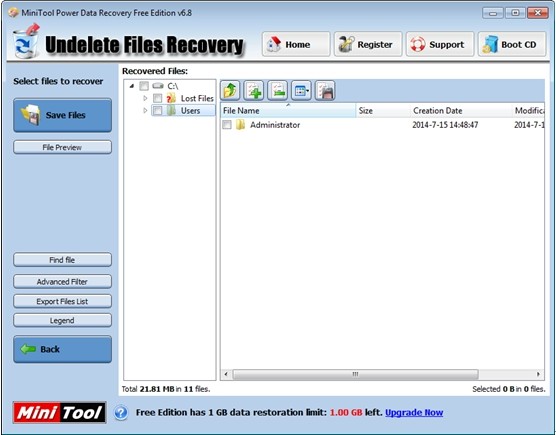
Task: Click the Administrator folder icon
Action: [x=240, y=125]
